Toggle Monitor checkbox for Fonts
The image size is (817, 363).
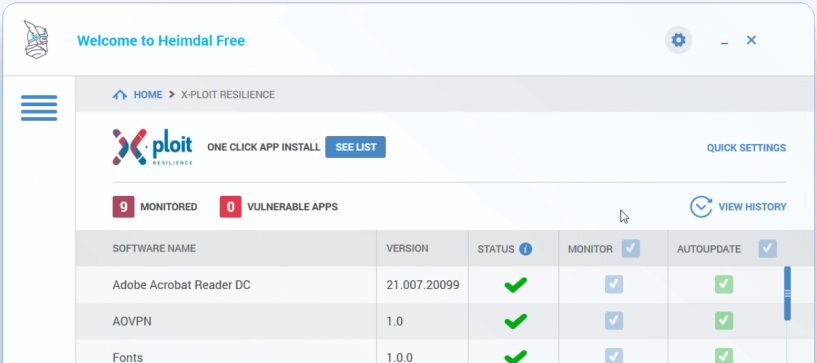pyautogui.click(x=614, y=356)
